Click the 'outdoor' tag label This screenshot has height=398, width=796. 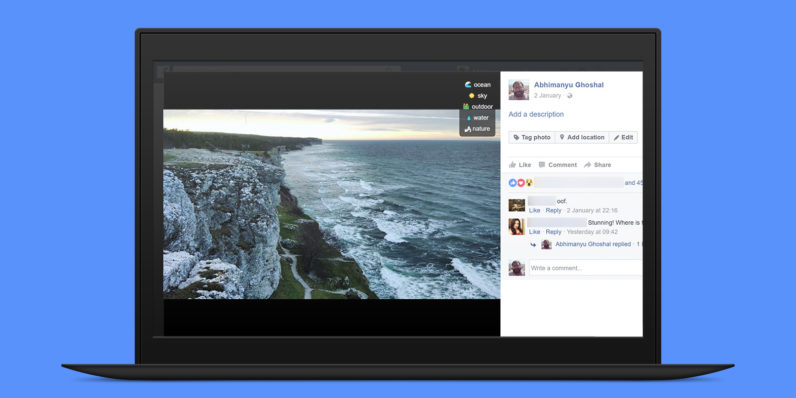[x=482, y=107]
